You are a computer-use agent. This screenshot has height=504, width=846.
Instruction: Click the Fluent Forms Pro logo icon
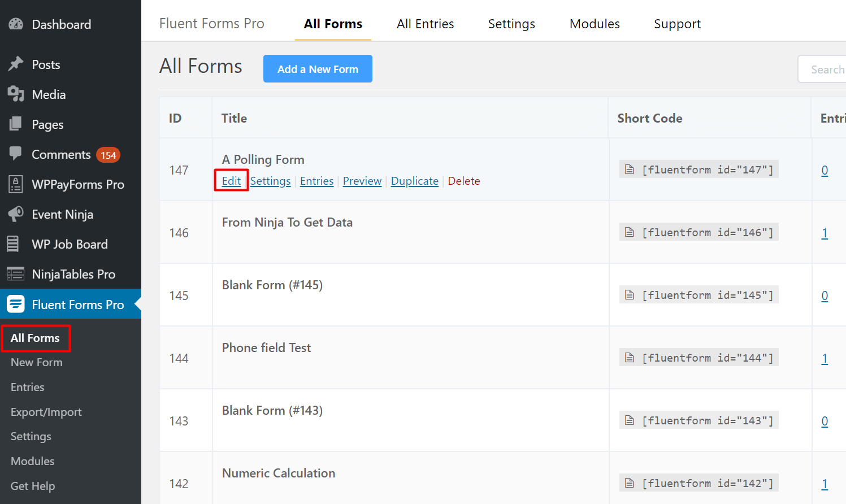pyautogui.click(x=16, y=304)
